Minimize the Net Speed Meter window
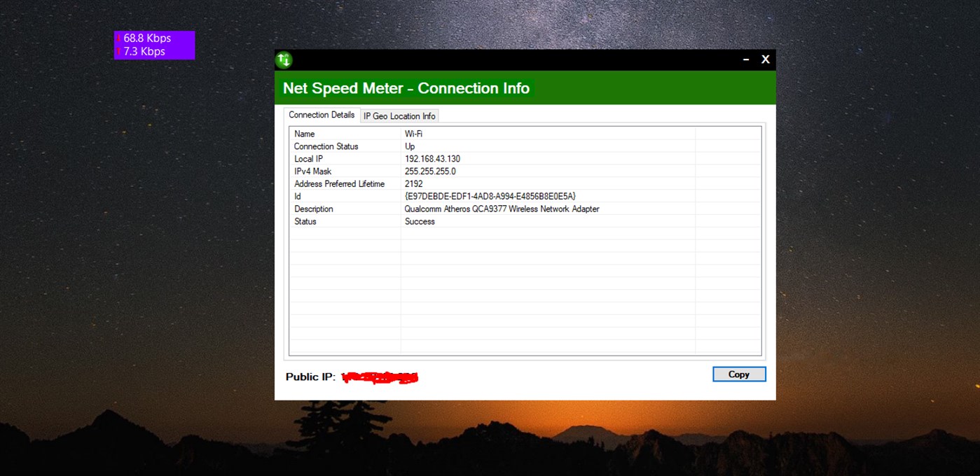Image resolution: width=980 pixels, height=476 pixels. tap(745, 59)
